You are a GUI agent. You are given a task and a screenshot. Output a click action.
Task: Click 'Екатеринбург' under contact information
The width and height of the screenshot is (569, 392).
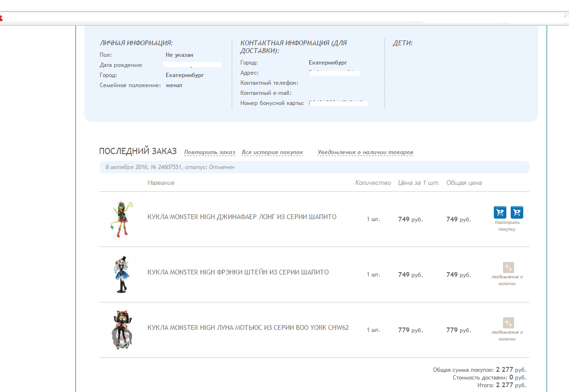(328, 63)
